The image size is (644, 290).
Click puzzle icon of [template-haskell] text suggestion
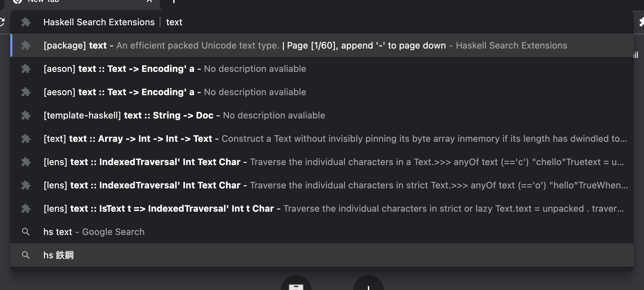tap(26, 115)
